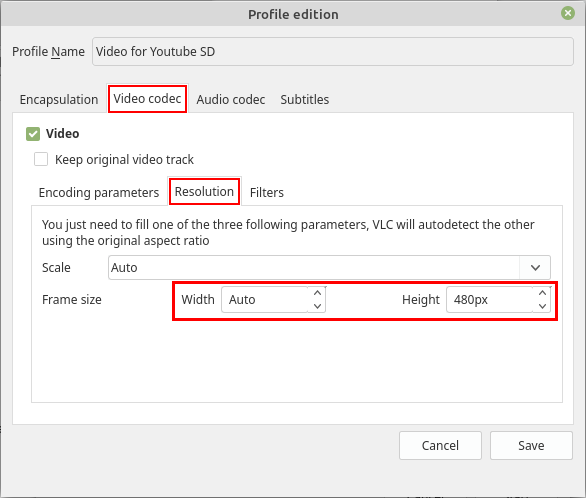Save the profile
This screenshot has width=586, height=498.
point(531,445)
